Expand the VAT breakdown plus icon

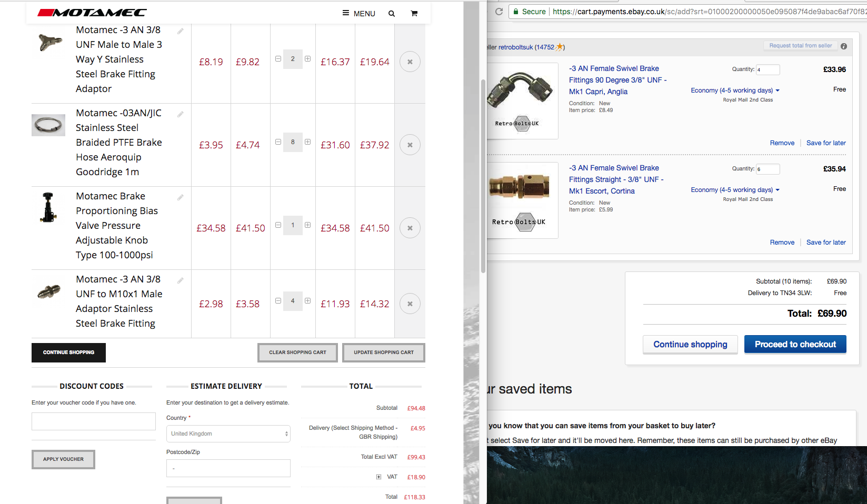coord(378,477)
